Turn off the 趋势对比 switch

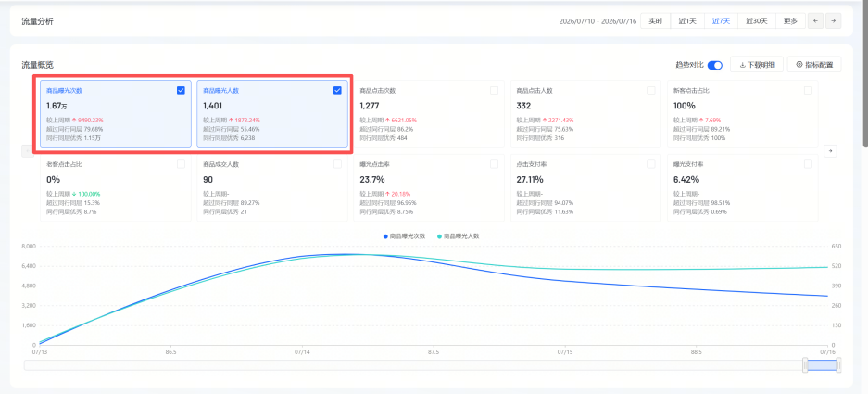[x=714, y=65]
